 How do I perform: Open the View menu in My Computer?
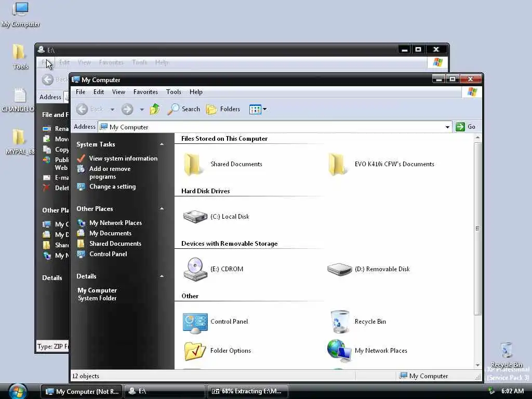pos(119,92)
